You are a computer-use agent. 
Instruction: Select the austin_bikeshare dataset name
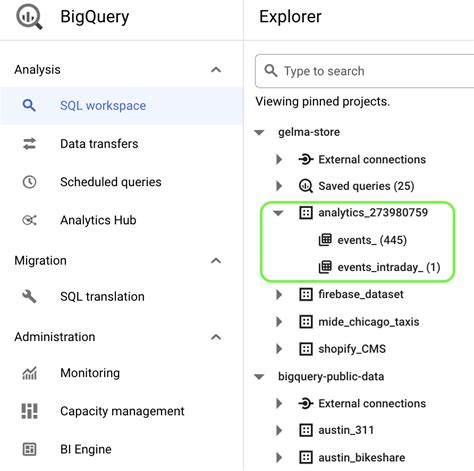click(x=362, y=457)
